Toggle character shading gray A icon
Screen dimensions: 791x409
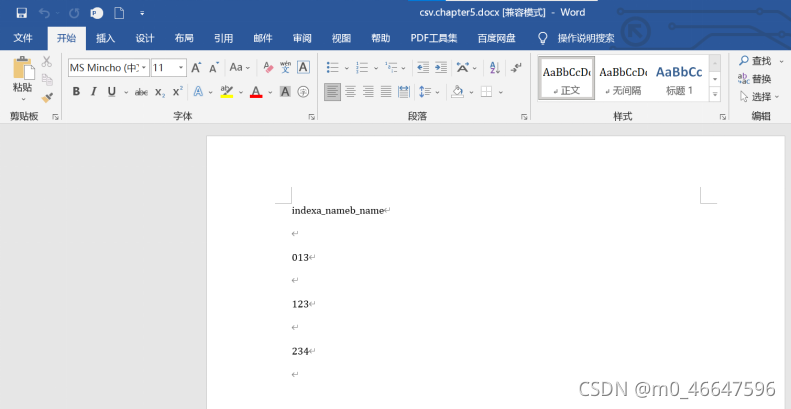click(286, 92)
